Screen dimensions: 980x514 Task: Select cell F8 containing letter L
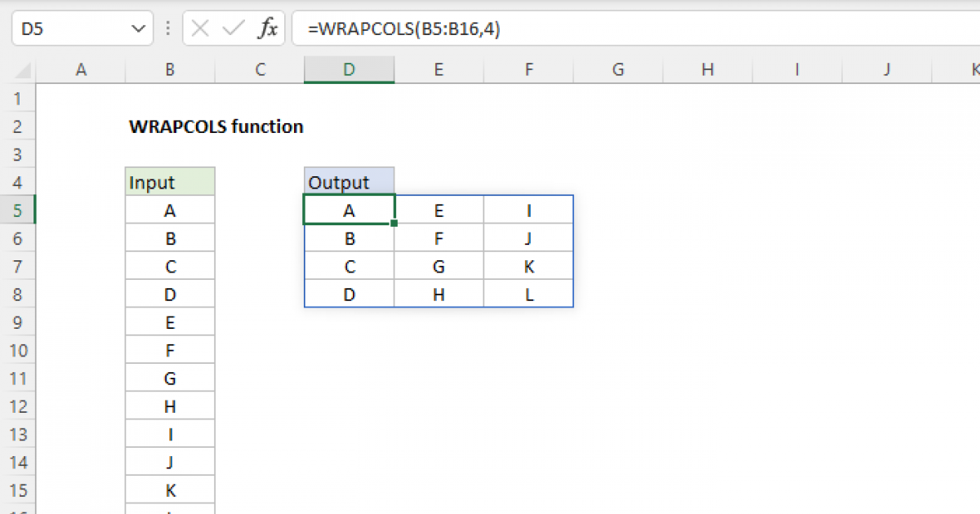(x=528, y=294)
